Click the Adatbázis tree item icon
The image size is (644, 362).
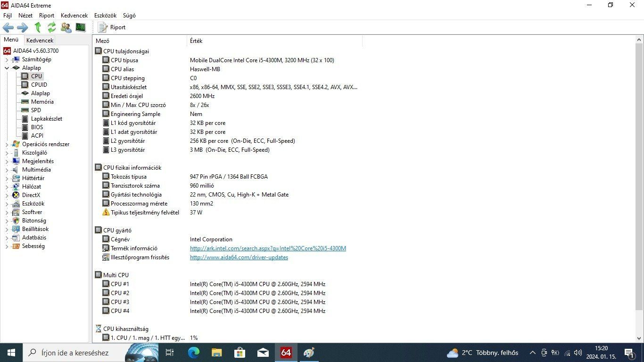click(x=16, y=238)
